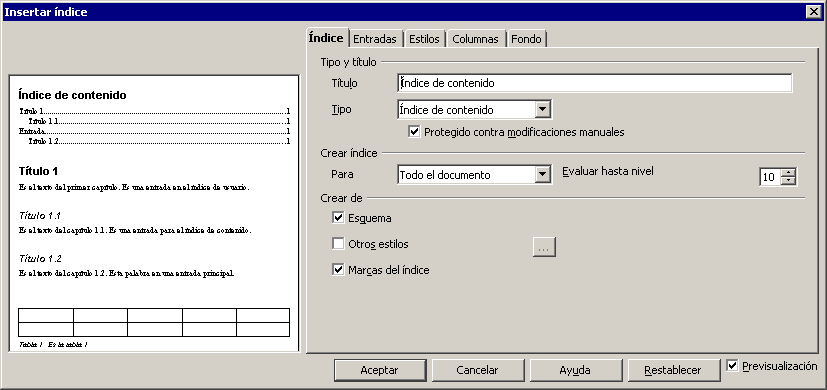Viewport: 827px width, 390px height.
Task: Click the preview heading 'Índice de contenido'
Action: [72, 95]
